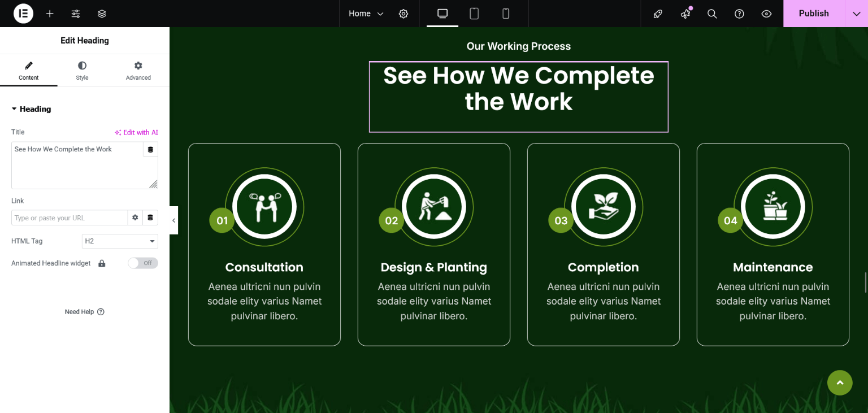868x413 pixels.
Task: Click the Edit with AI link
Action: pyautogui.click(x=136, y=132)
